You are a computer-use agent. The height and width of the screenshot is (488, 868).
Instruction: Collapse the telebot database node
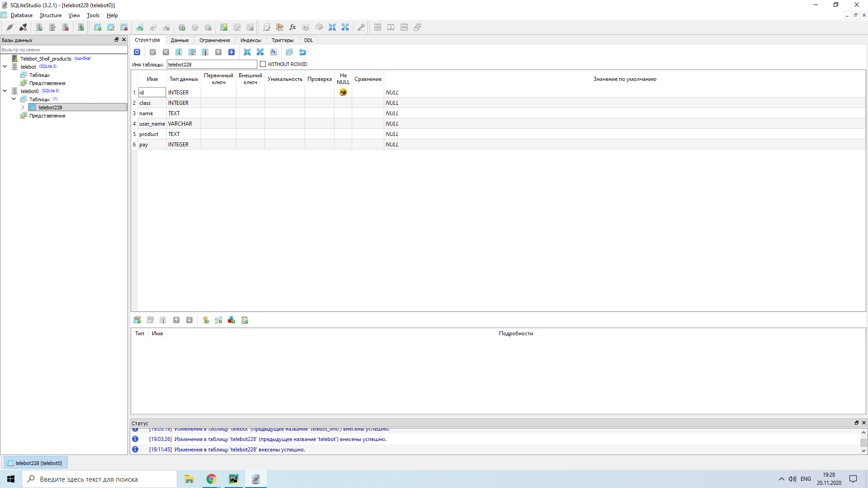pos(5,66)
